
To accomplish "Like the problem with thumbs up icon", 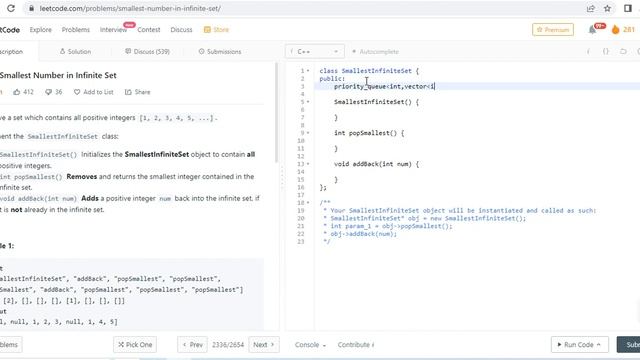I will 17,92.
